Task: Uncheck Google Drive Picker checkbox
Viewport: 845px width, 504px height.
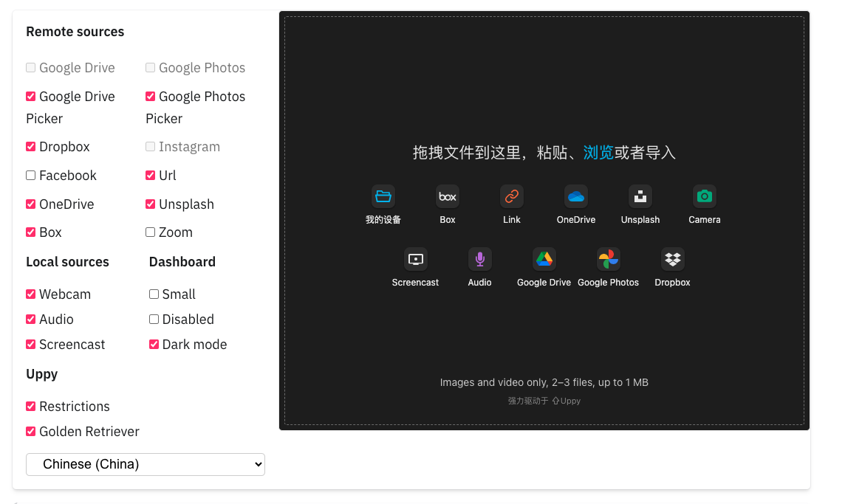Action: tap(31, 97)
